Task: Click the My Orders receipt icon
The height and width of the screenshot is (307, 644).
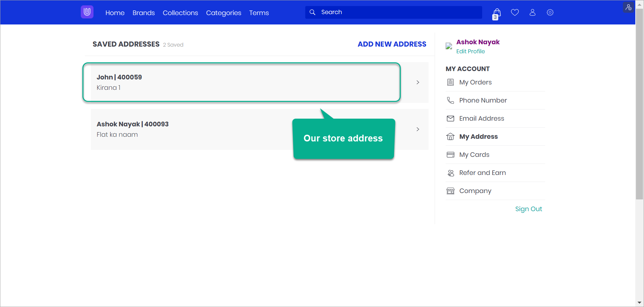Action: point(450,82)
